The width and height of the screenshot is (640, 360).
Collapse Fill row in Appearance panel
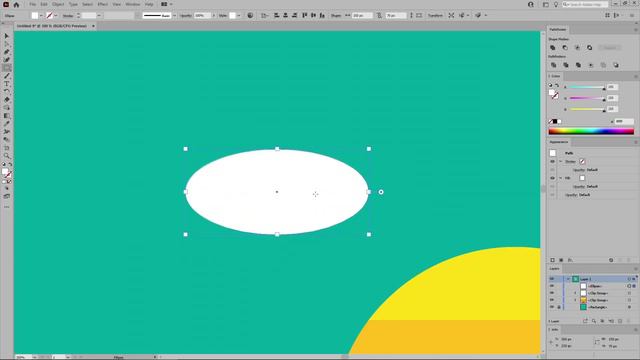pyautogui.click(x=560, y=178)
